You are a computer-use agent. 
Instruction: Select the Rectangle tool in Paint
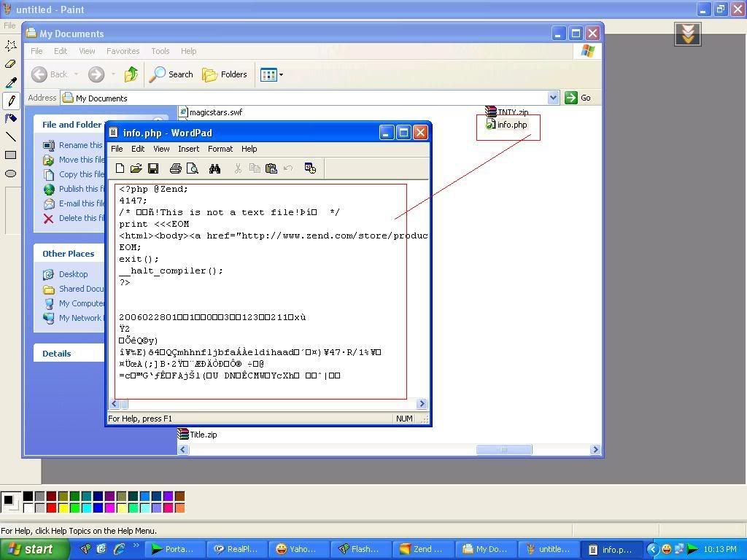pyautogui.click(x=10, y=155)
